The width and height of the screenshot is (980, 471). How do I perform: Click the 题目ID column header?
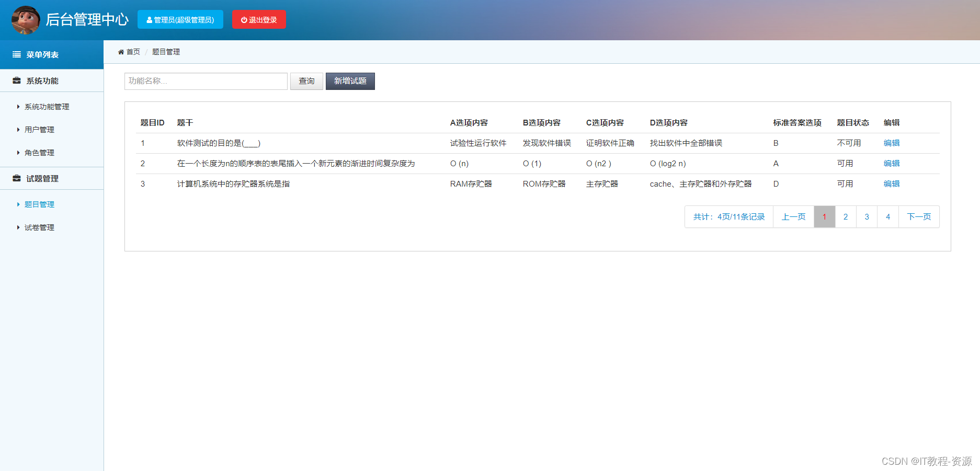coord(152,123)
